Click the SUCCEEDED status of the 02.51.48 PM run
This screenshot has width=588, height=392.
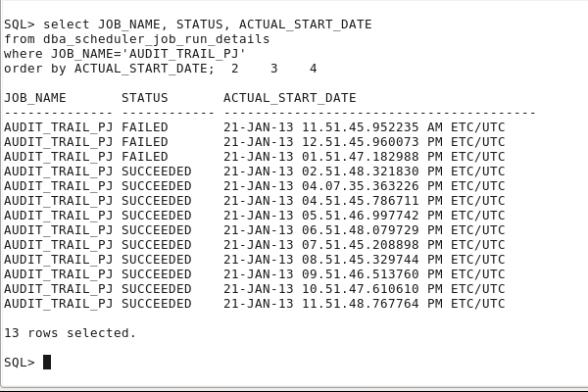(x=157, y=171)
